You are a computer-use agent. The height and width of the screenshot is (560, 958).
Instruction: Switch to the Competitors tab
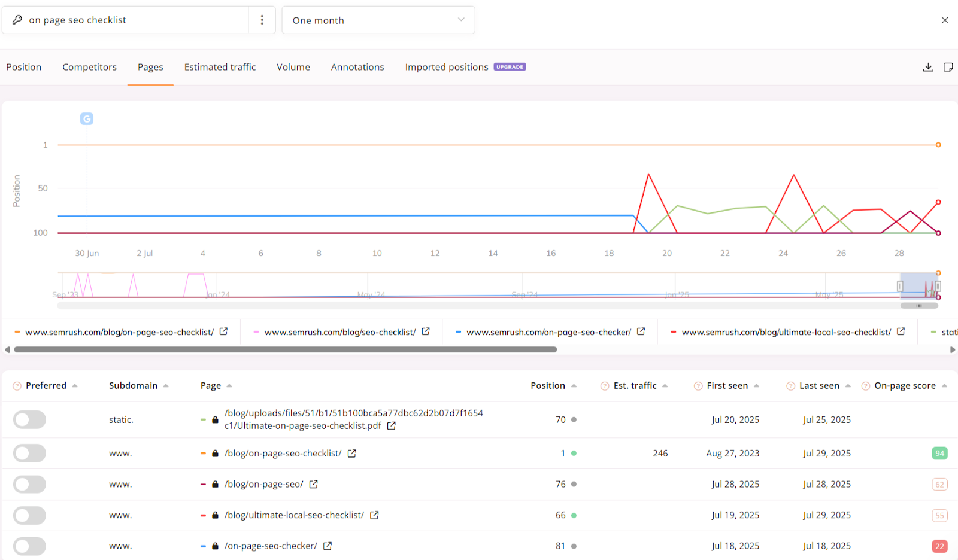[x=89, y=67]
